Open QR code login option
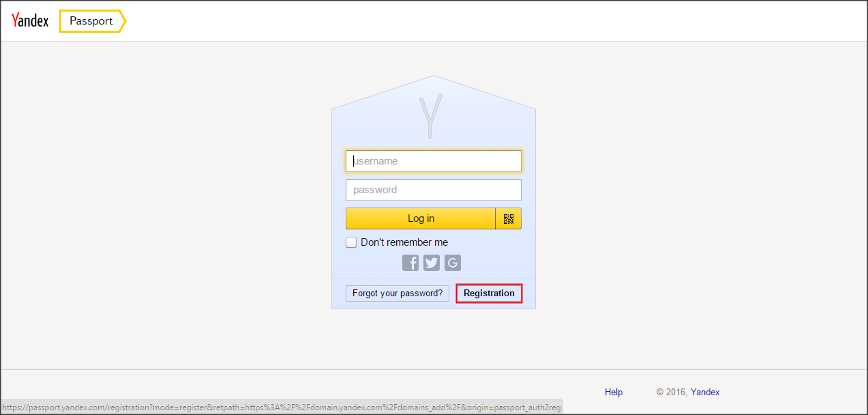This screenshot has height=415, width=868. 508,218
